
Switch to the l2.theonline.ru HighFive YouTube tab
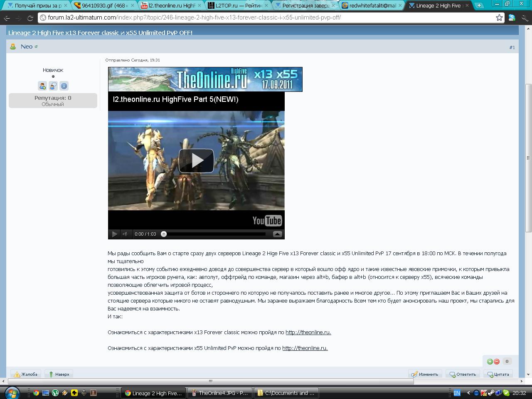click(x=171, y=5)
